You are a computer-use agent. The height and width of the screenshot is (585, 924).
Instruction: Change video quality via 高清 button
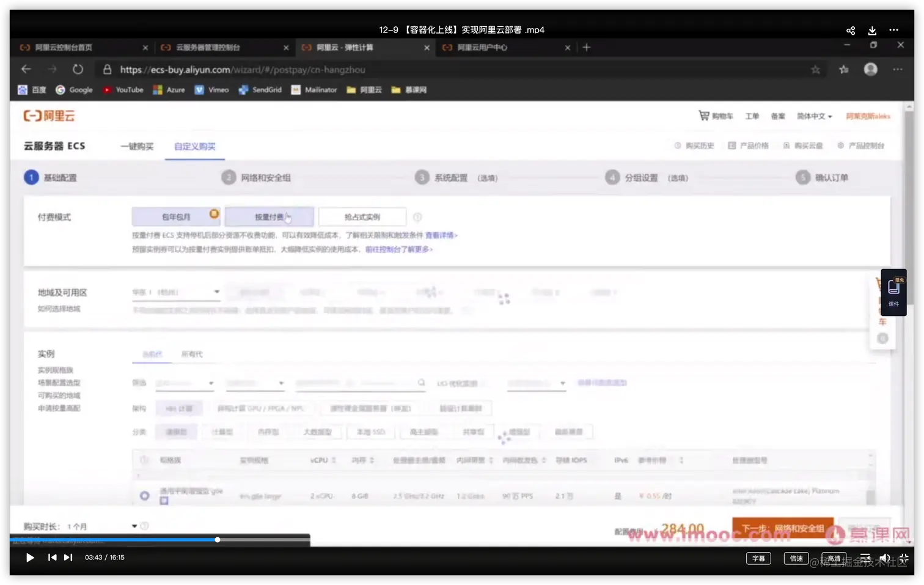tap(834, 558)
